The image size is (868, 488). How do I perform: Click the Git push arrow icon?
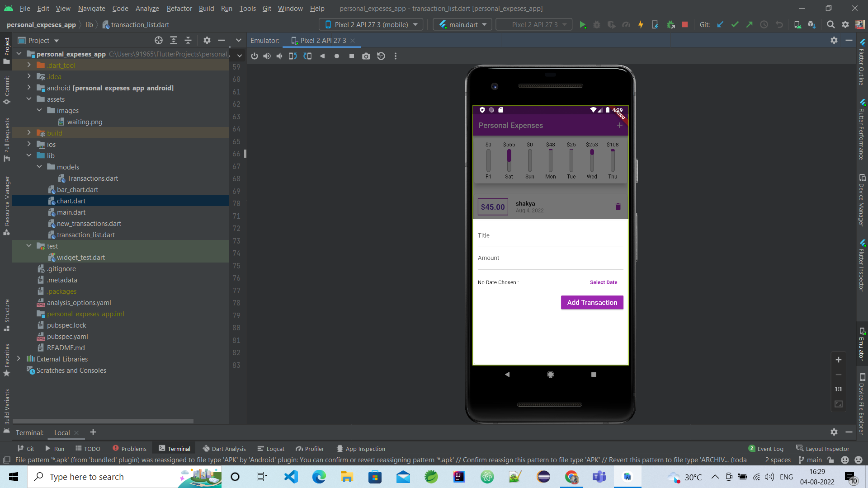pos(750,25)
